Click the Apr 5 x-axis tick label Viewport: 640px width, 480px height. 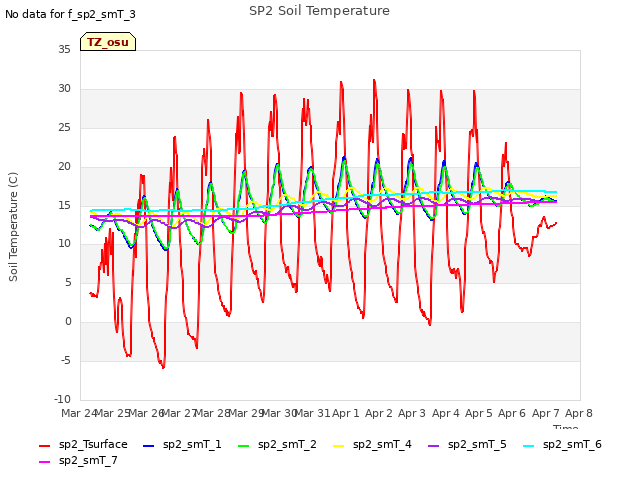[x=479, y=413]
